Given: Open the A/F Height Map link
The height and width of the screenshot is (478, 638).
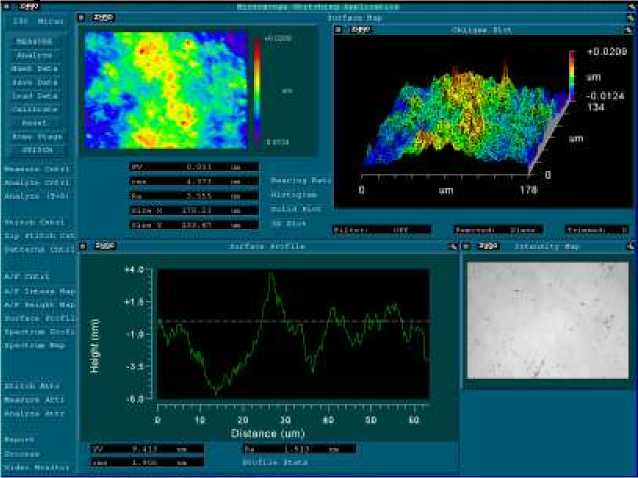Looking at the screenshot, I should click(39, 305).
